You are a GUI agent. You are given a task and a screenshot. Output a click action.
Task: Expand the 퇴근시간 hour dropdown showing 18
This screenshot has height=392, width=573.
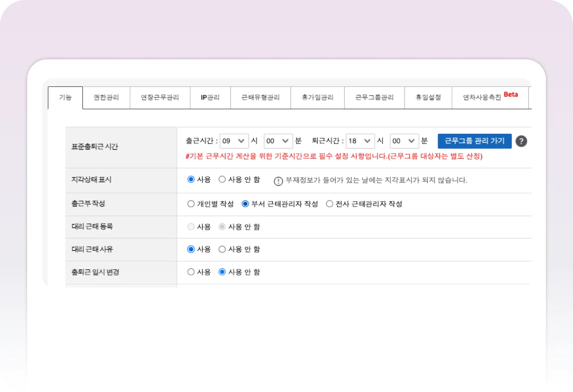point(360,141)
